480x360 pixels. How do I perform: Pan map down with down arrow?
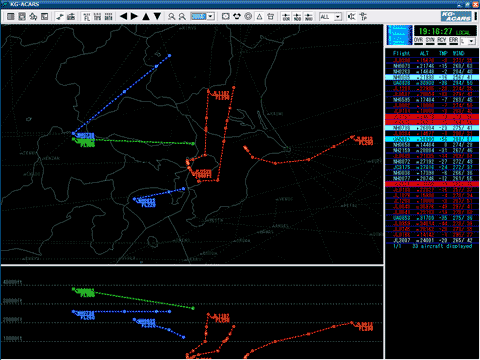[157, 16]
